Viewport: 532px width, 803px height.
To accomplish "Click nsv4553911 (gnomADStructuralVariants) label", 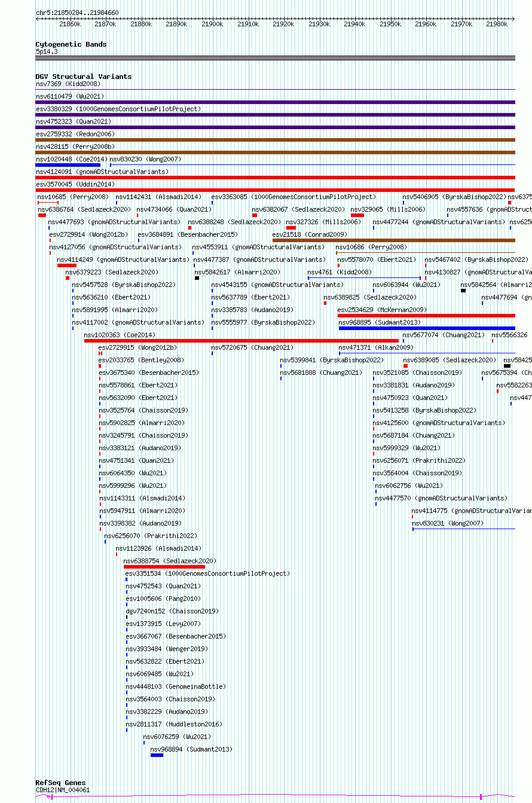I will pyautogui.click(x=258, y=247).
